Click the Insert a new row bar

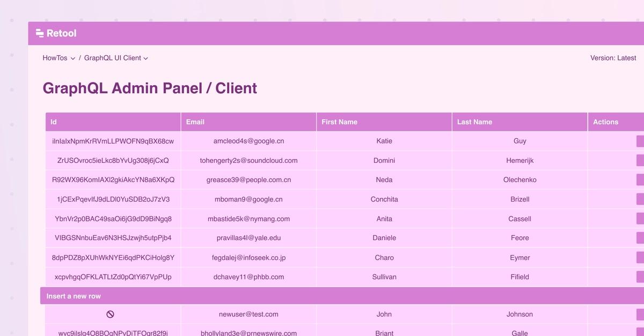click(x=74, y=295)
